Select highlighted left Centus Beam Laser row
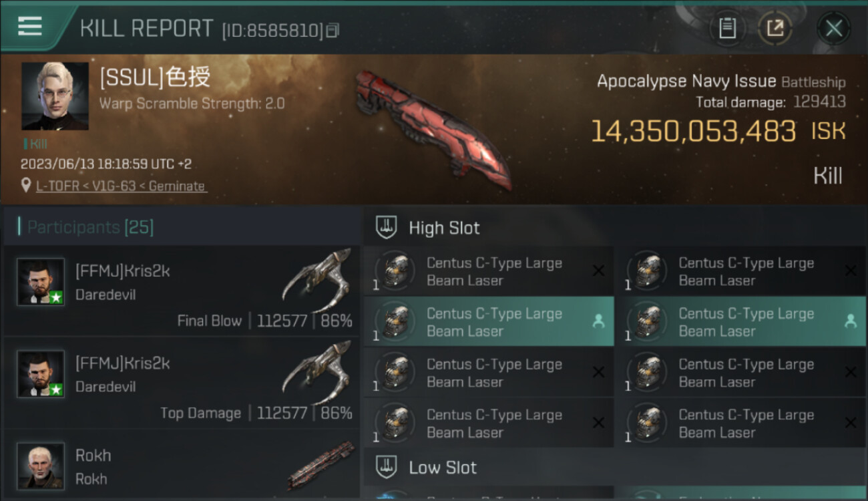Screen dimensions: 868x501 pos(489,322)
